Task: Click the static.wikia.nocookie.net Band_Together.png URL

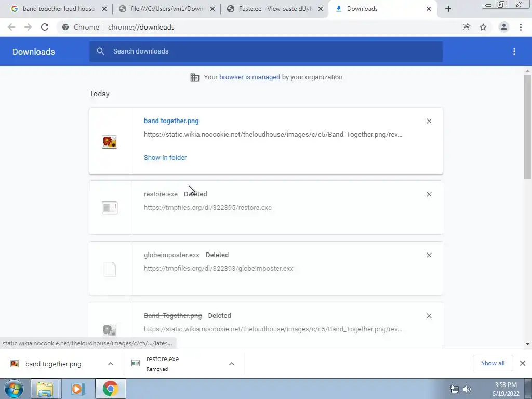Action: click(273, 135)
